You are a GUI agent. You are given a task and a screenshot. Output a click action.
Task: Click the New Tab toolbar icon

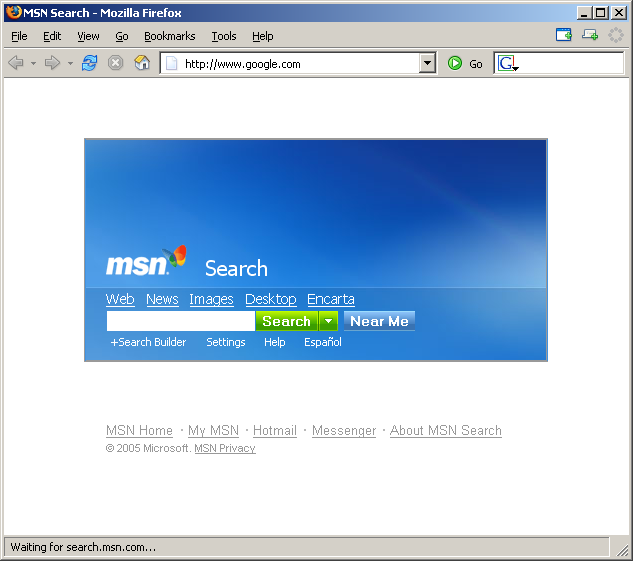click(564, 35)
